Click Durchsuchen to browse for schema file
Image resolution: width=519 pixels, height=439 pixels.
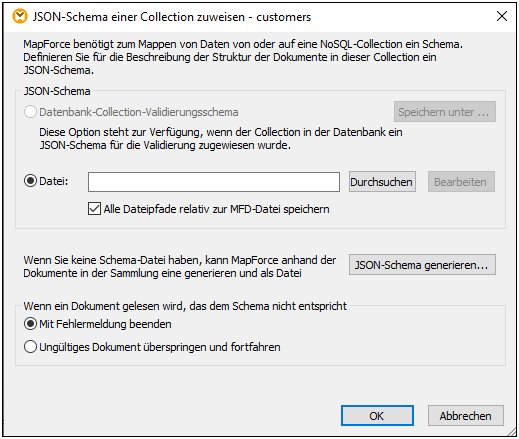coord(382,182)
